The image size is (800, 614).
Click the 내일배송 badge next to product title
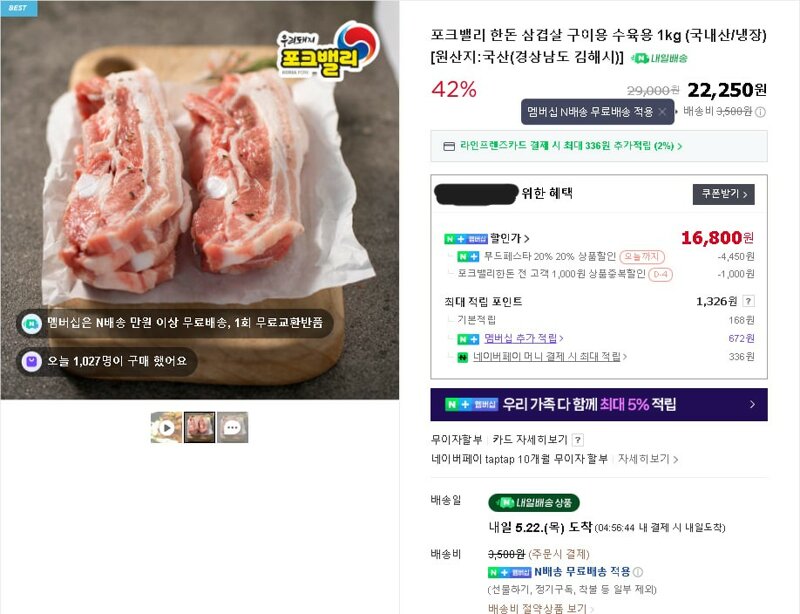(659, 58)
